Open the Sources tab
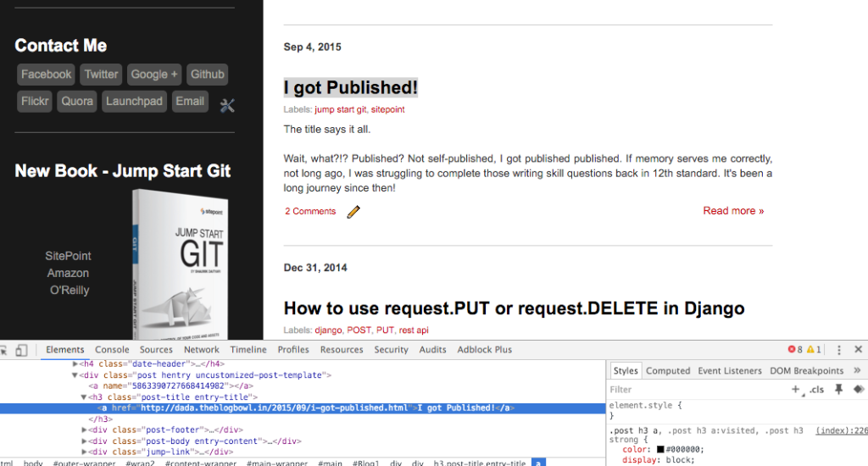This screenshot has width=868, height=466. click(x=156, y=350)
